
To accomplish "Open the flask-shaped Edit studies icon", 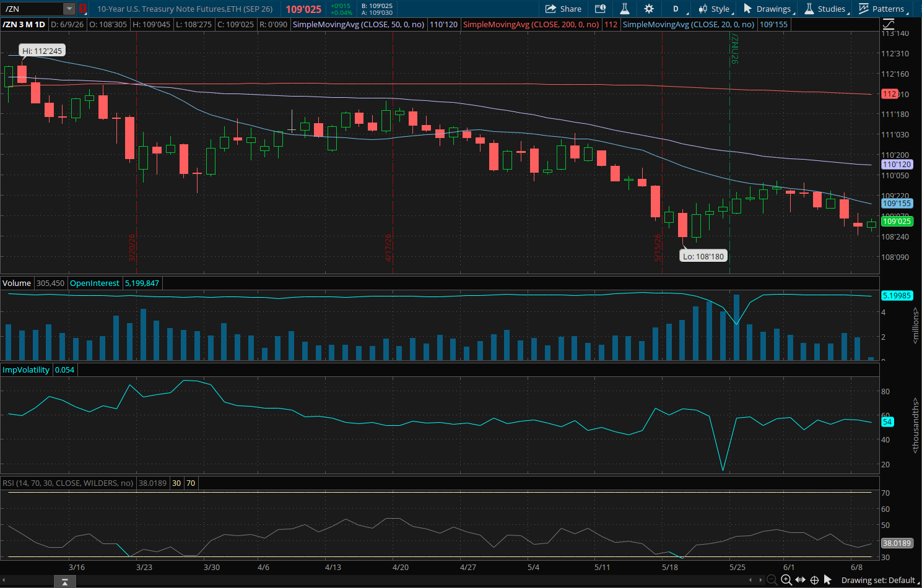I will [624, 9].
